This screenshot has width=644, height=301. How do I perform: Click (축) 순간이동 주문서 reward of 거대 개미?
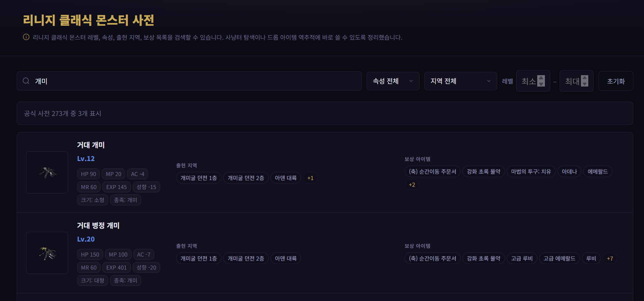[432, 172]
